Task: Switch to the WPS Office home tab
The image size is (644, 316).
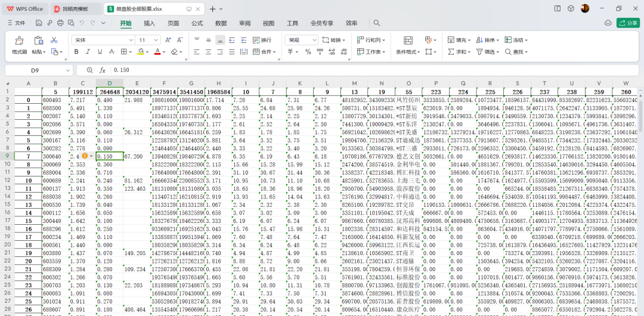Action: (24, 8)
